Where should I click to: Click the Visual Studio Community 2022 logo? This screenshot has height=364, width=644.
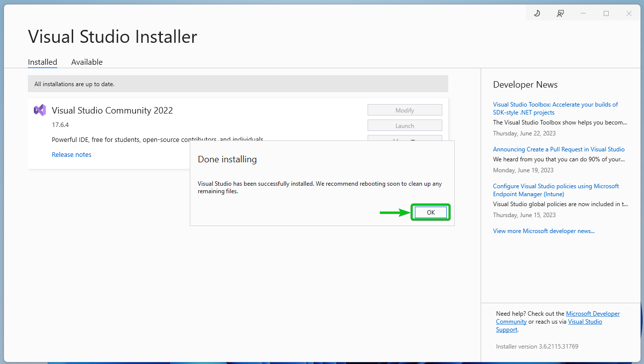click(40, 111)
